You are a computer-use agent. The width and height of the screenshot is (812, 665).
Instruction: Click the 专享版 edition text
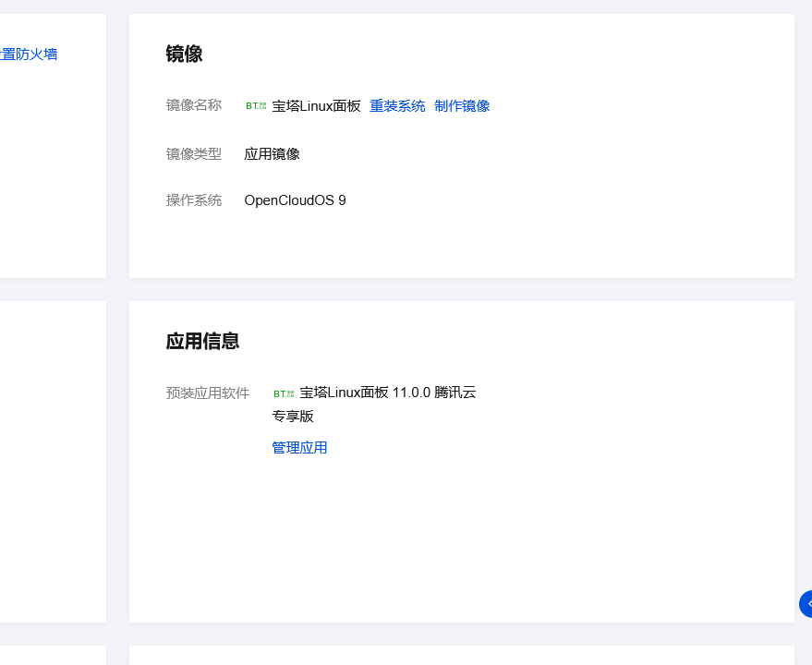click(293, 417)
